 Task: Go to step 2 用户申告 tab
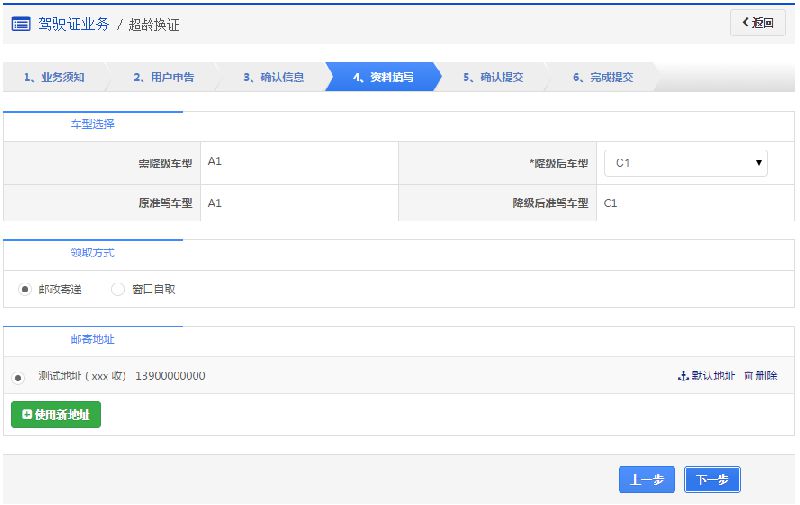click(163, 77)
